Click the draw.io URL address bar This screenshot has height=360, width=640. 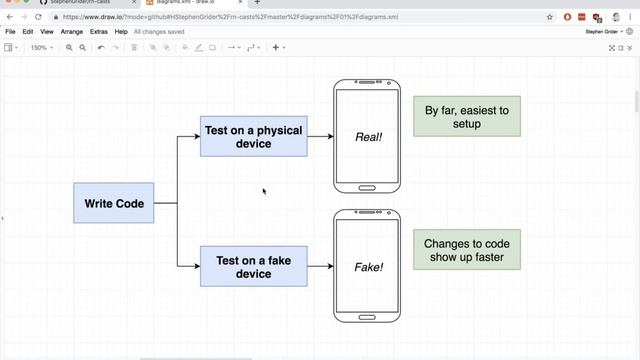click(x=302, y=17)
